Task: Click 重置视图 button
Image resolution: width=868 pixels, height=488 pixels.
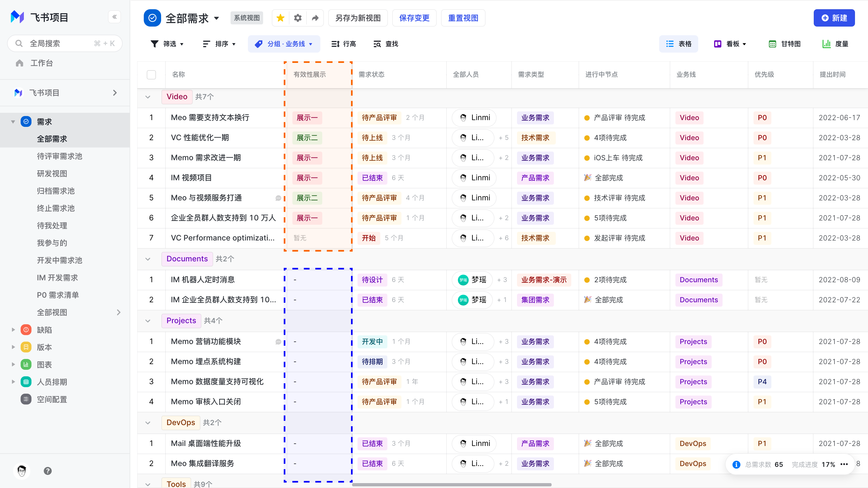Action: 463,18
